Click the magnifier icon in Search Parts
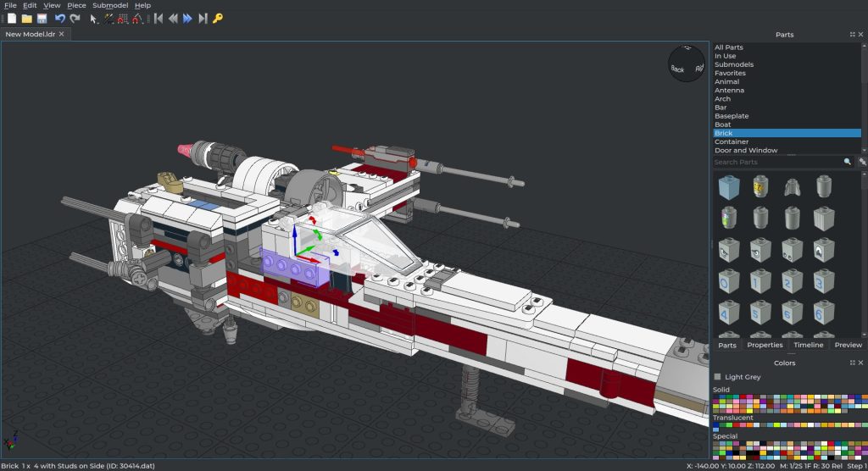The image size is (868, 471). point(848,162)
